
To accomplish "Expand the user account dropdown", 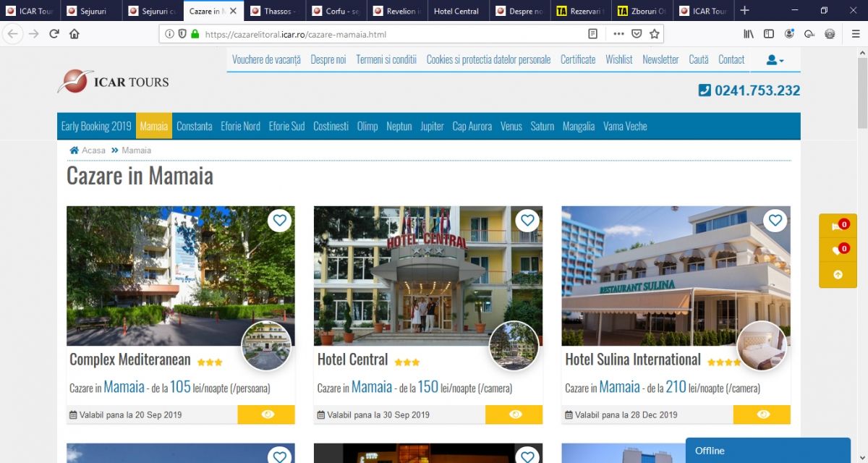I will 775,60.
